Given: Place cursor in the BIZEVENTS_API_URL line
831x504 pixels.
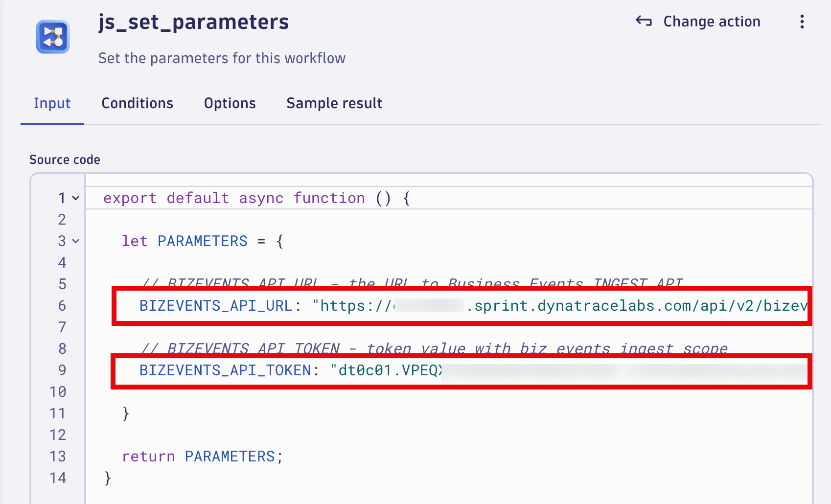Looking at the screenshot, I should (472, 306).
